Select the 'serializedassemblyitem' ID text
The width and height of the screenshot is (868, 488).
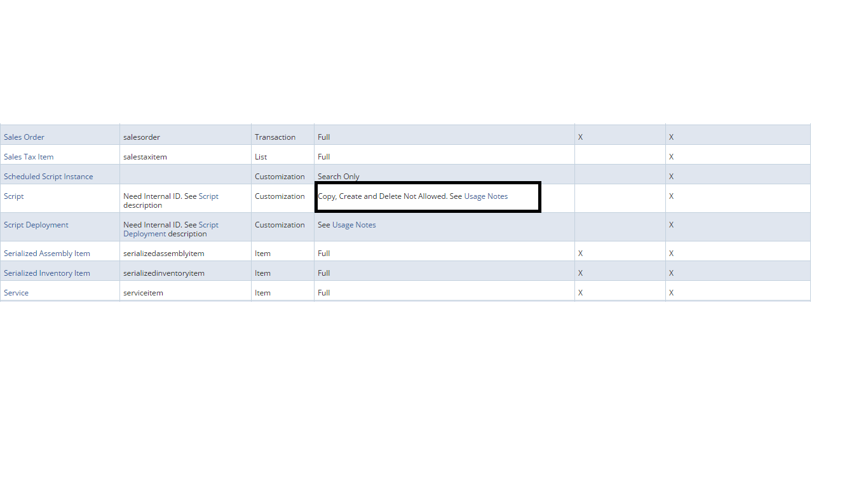[164, 254]
